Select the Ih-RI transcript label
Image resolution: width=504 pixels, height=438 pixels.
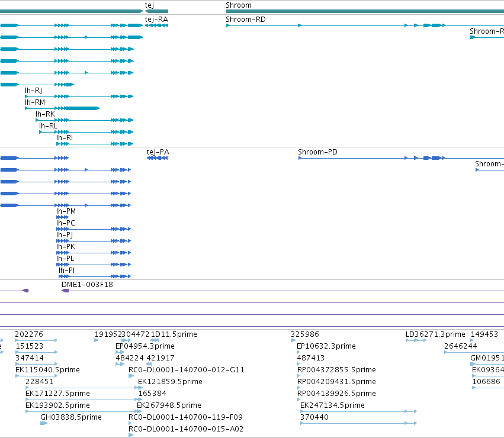(65, 138)
